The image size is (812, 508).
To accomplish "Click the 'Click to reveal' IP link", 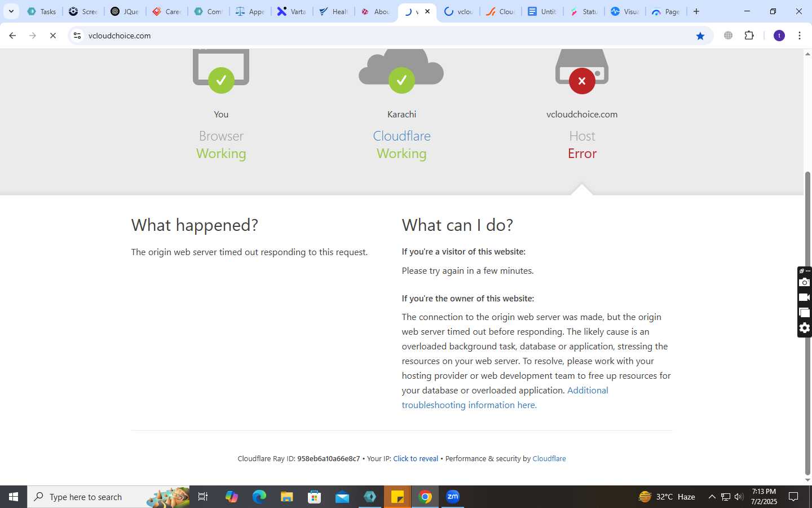I will pos(416,458).
